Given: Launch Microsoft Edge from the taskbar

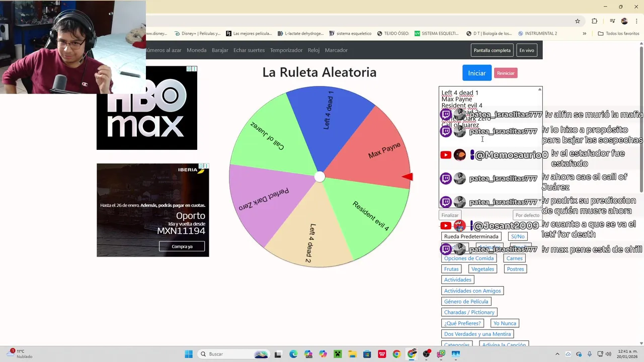Looking at the screenshot, I should coord(293,354).
